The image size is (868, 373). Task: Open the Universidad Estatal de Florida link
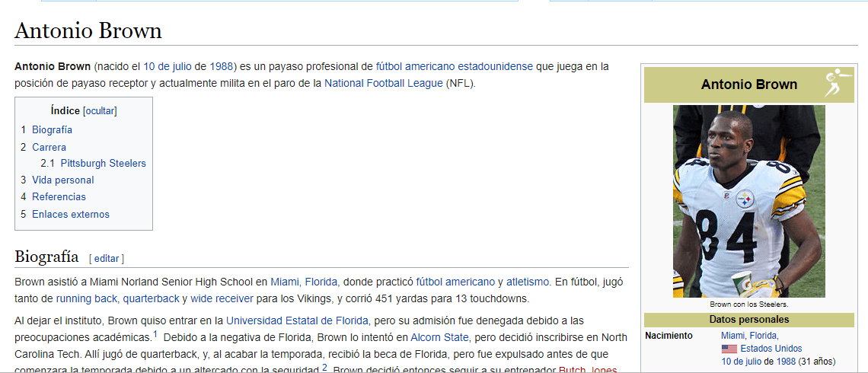pos(297,320)
